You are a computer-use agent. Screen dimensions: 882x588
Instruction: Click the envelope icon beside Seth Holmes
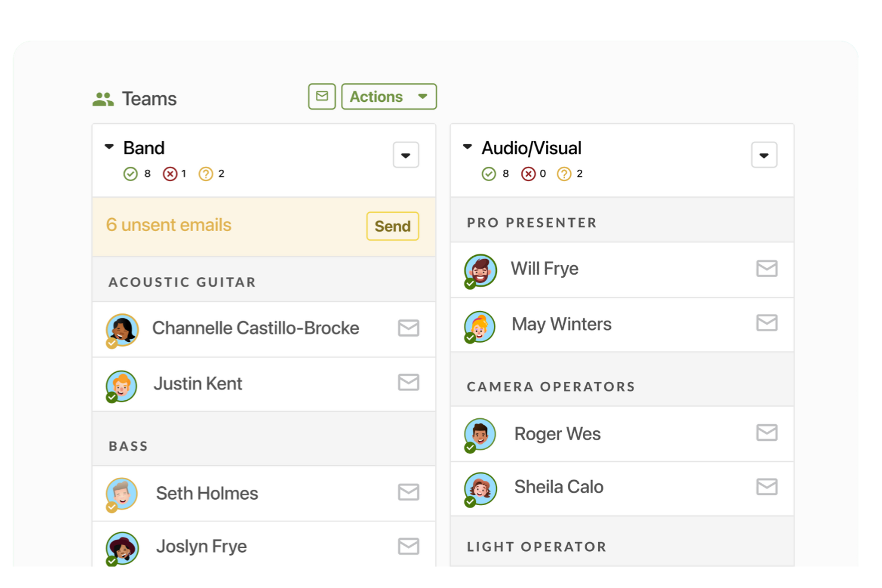[x=408, y=493]
